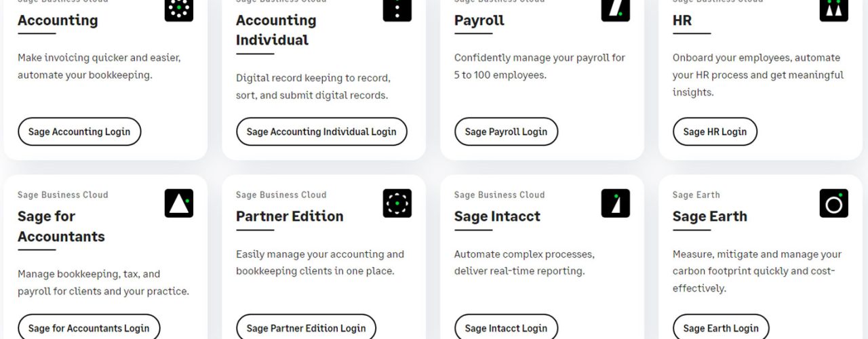Click the Sage for Accountants triangle icon
Image resolution: width=868 pixels, height=339 pixels.
[179, 203]
